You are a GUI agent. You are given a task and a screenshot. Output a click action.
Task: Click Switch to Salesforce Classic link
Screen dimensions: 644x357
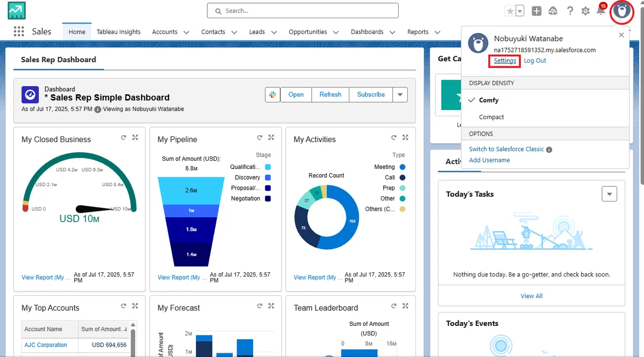507,149
